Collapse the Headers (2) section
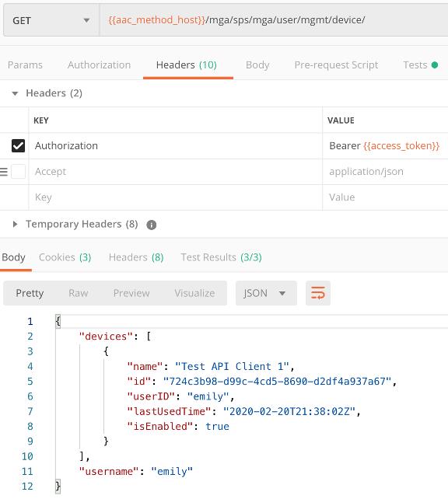Image resolution: width=448 pixels, height=499 pixels. point(15,93)
